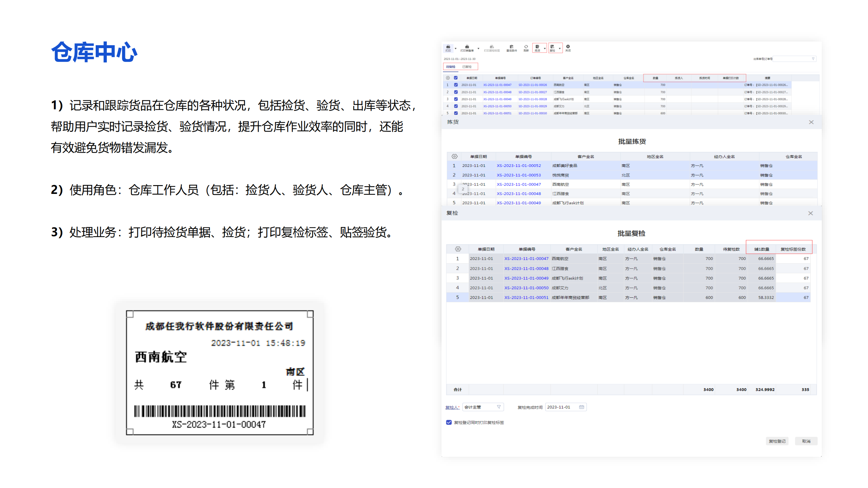This screenshot has width=868, height=488.
Task: Click the 拣货 picking toolbar icon
Action: 537,48
